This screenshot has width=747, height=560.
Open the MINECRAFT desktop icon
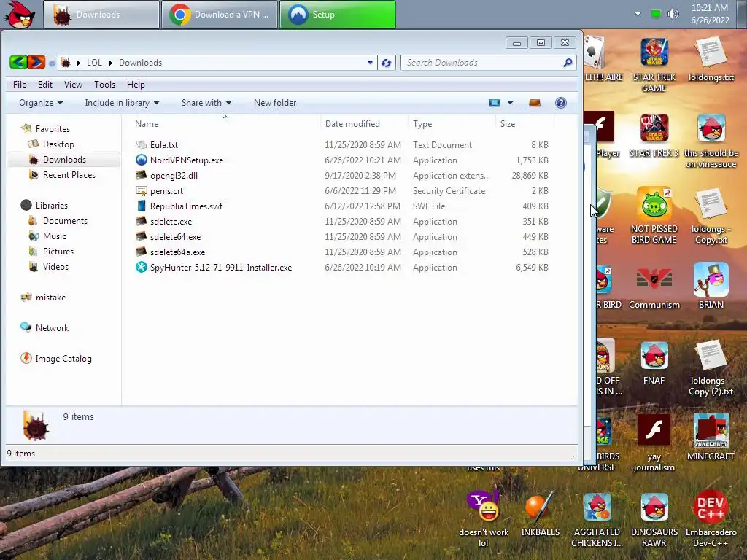click(x=711, y=430)
